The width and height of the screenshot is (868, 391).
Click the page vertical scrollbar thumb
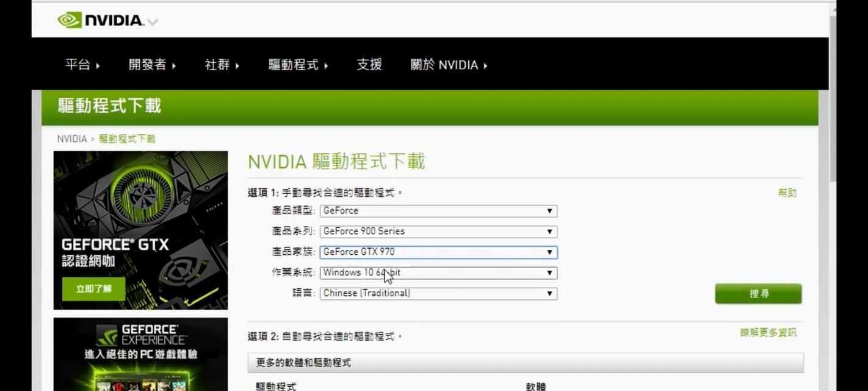coord(833,98)
